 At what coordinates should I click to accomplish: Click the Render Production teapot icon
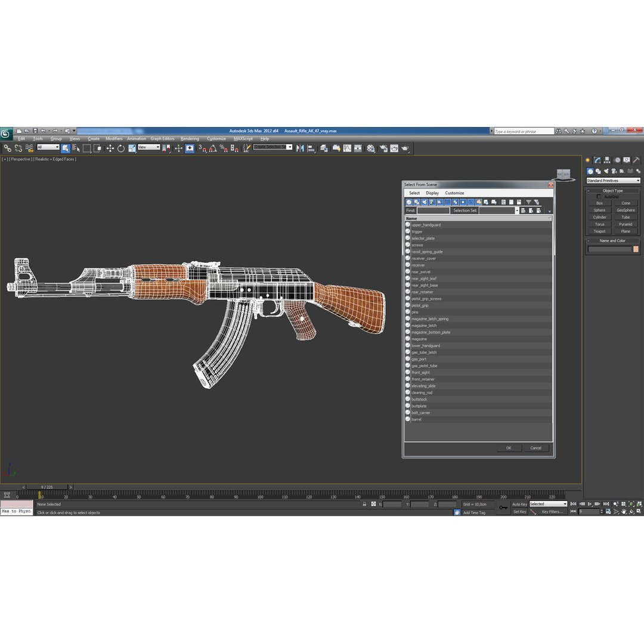click(x=405, y=148)
